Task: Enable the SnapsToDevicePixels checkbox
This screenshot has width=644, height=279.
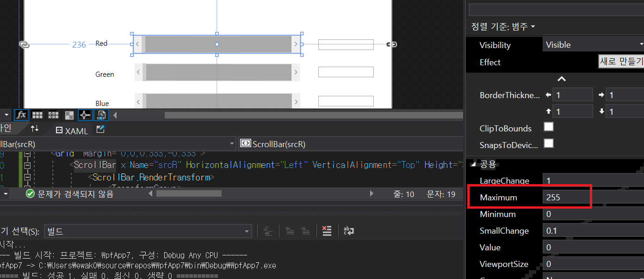Action: click(x=549, y=143)
